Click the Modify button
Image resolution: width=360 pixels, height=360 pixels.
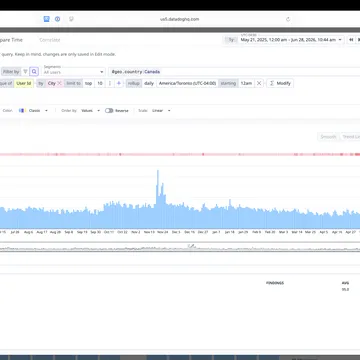coord(280,83)
